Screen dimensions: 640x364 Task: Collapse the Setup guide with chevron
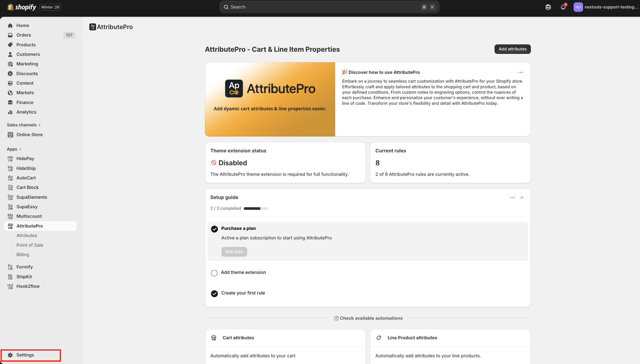pyautogui.click(x=522, y=197)
